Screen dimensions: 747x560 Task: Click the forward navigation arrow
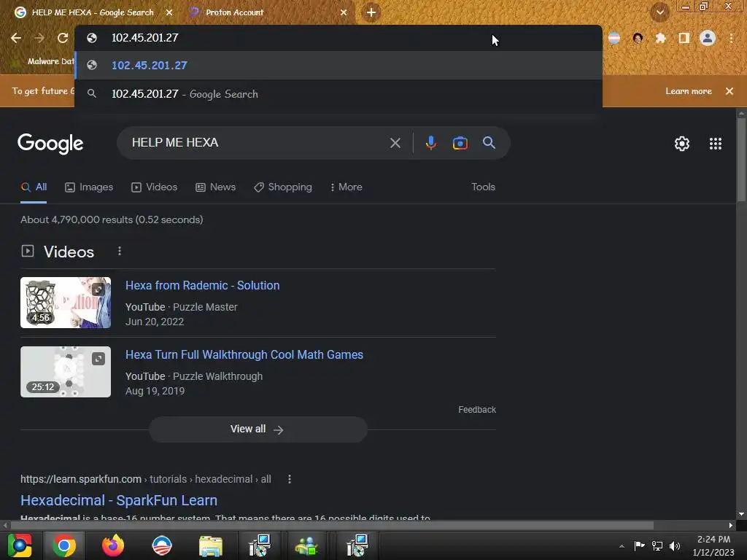click(x=39, y=38)
